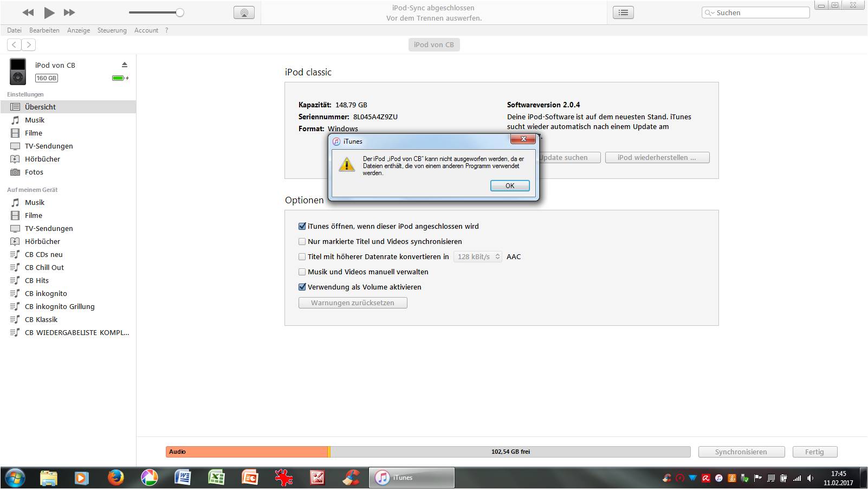Click the iPod battery charge indicator

click(x=120, y=78)
